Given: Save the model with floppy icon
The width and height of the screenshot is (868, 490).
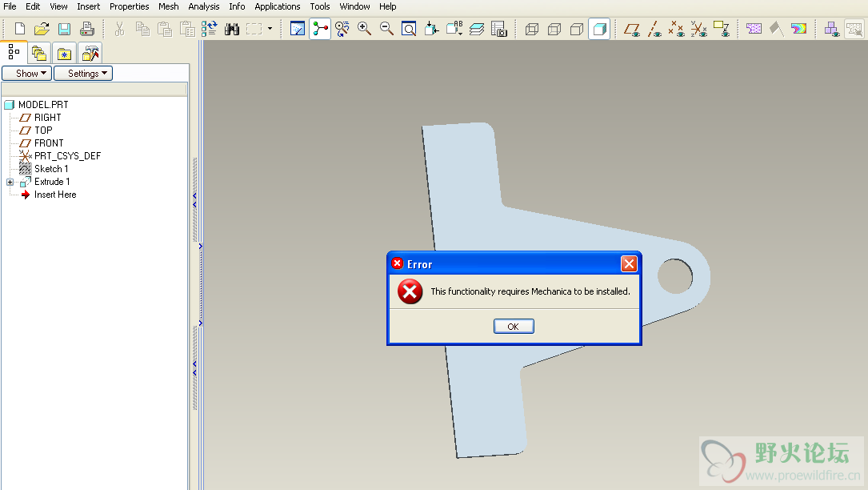Looking at the screenshot, I should [64, 29].
